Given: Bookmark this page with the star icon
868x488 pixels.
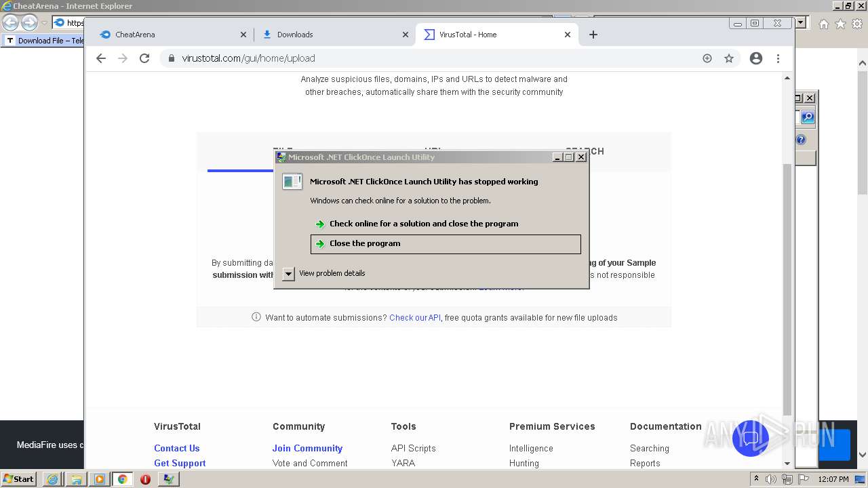Looking at the screenshot, I should (729, 58).
